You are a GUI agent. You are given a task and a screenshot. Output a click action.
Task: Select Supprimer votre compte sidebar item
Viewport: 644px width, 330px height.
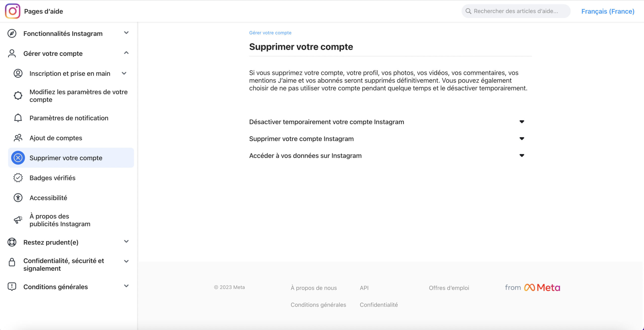(71, 158)
